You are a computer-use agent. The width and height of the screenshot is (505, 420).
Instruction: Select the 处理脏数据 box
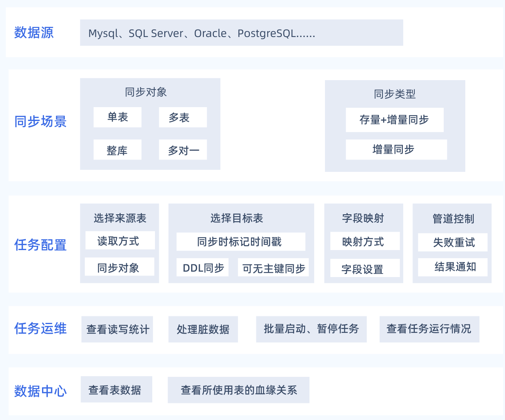pos(203,329)
